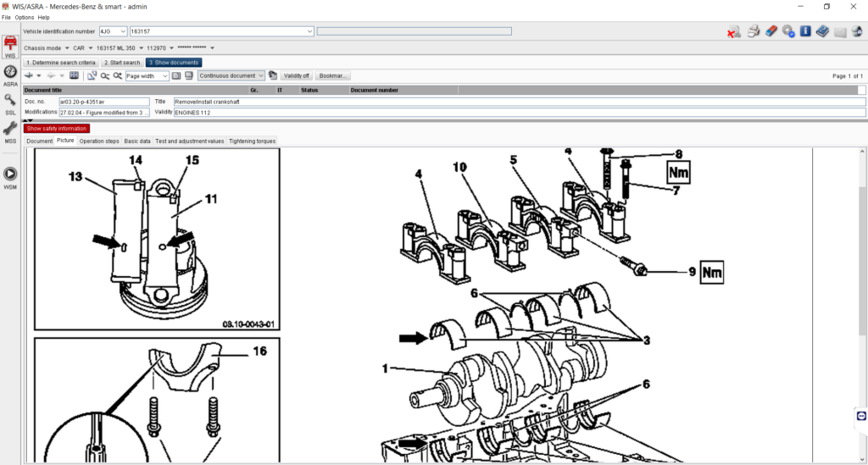Click the top-right globe icon
The height and width of the screenshot is (465, 868).
click(857, 31)
